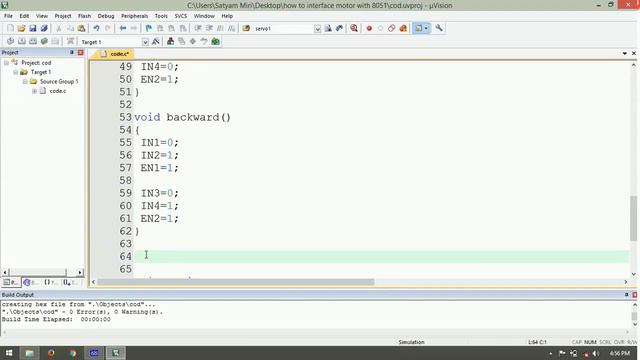
Task: Open the File menu
Action: 8,16
